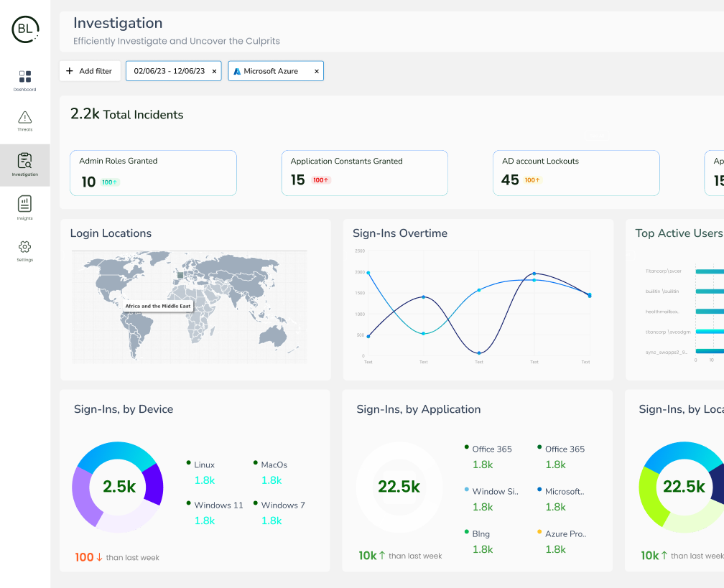Open the date range filter chip
Viewport: 724px width, 588px height.
click(174, 70)
